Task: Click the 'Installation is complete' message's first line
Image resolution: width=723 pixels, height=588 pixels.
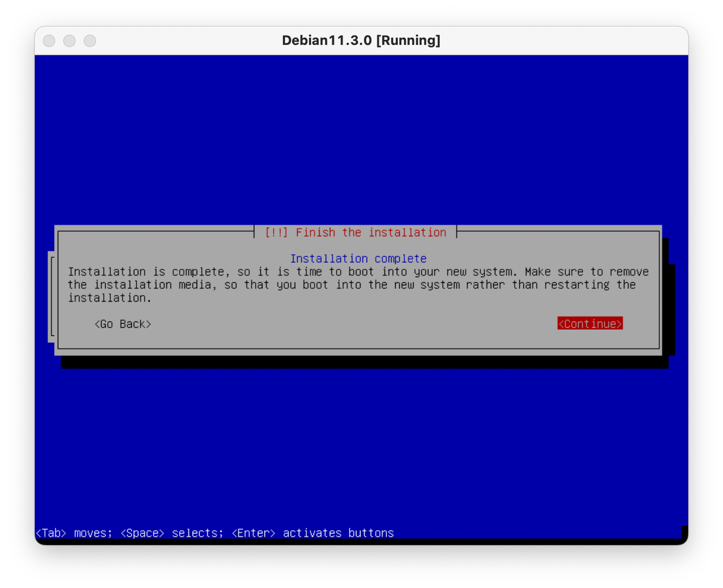Action: click(358, 272)
